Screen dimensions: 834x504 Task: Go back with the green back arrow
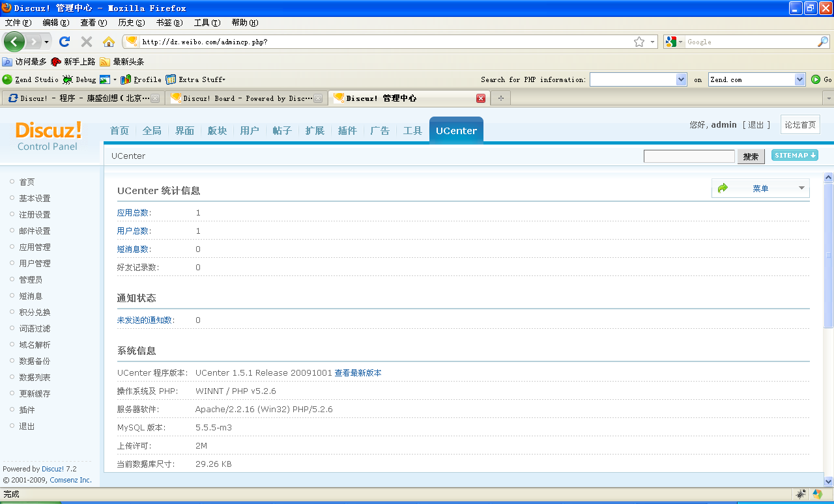coord(14,42)
